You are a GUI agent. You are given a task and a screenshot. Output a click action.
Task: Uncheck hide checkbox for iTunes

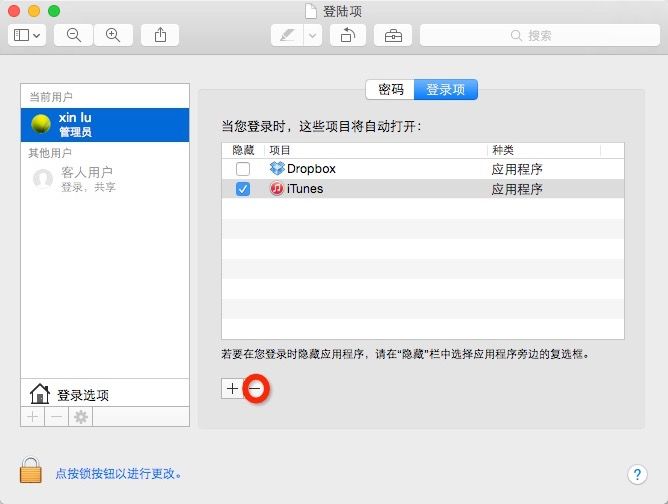tap(243, 189)
